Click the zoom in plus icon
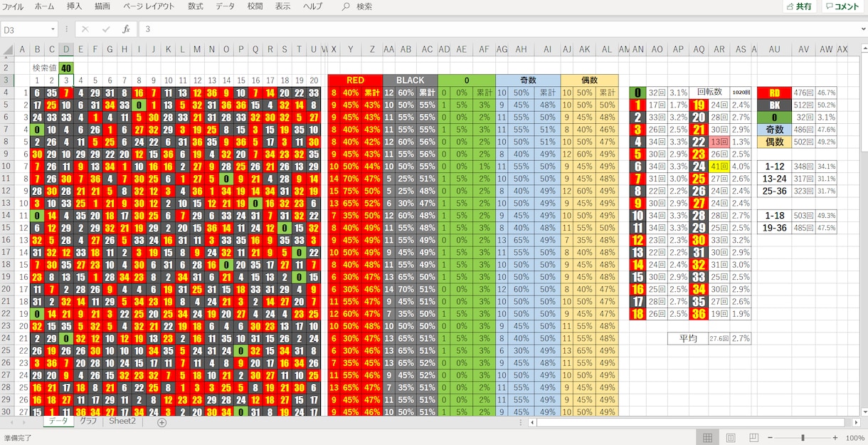 click(835, 438)
